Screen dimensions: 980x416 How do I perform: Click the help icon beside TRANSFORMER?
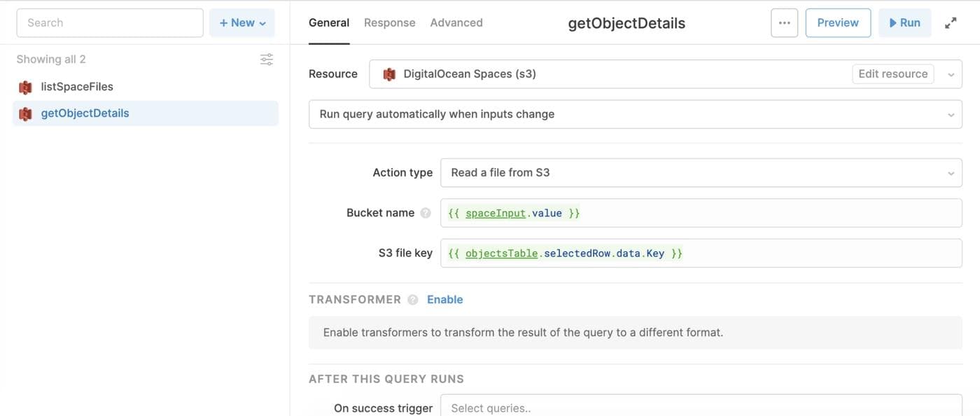tap(413, 300)
